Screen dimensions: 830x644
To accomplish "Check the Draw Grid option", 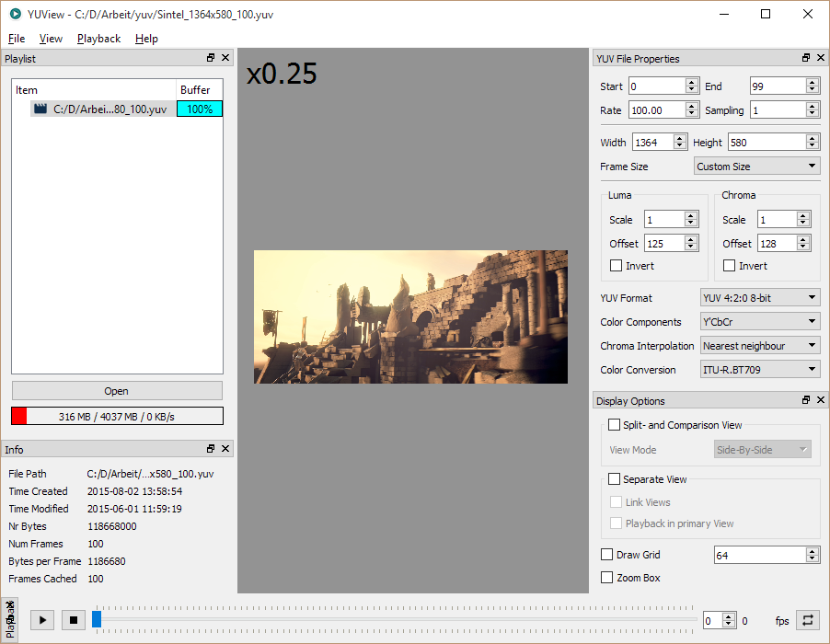I will [606, 555].
